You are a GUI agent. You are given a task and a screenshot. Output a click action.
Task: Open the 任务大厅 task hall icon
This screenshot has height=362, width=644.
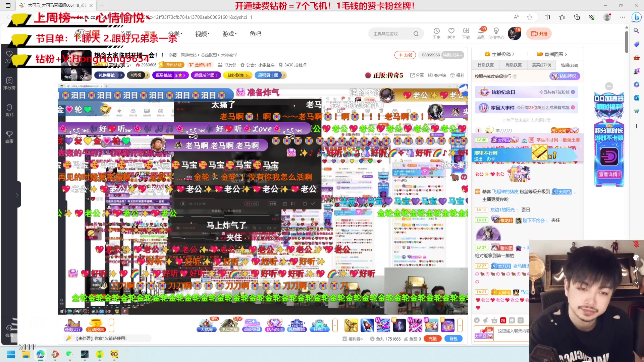point(73,325)
